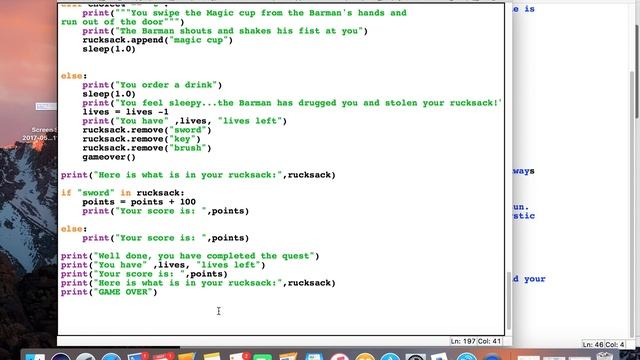Click the 'You swipe the Magic cup' print line
640x360 pixels.
pos(244,13)
